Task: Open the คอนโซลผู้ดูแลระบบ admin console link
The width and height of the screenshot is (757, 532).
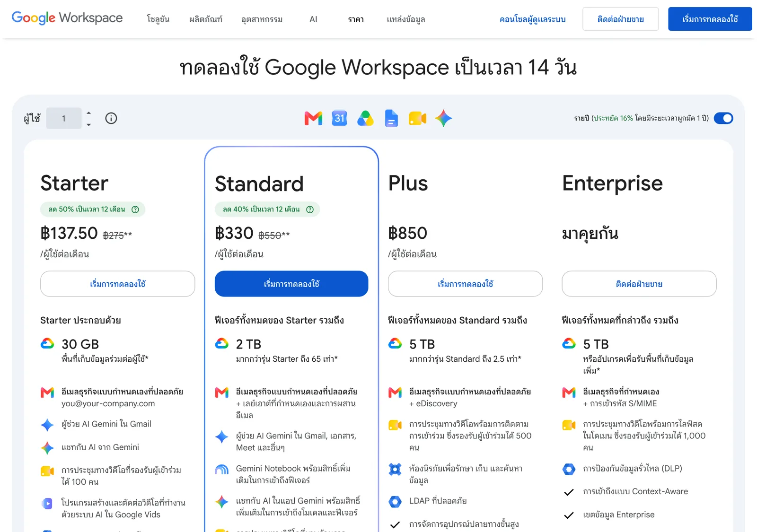Action: point(533,19)
